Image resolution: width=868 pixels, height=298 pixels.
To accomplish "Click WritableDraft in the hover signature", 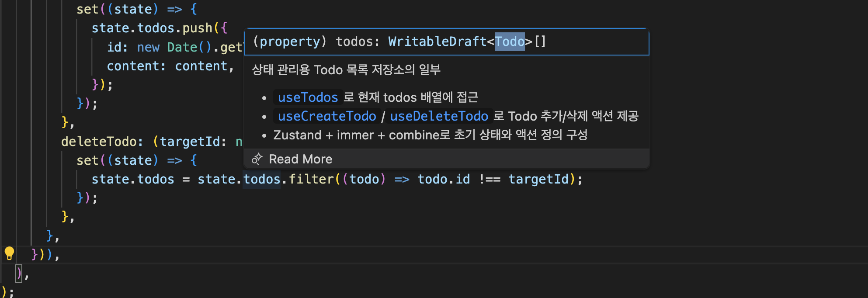I will [437, 42].
